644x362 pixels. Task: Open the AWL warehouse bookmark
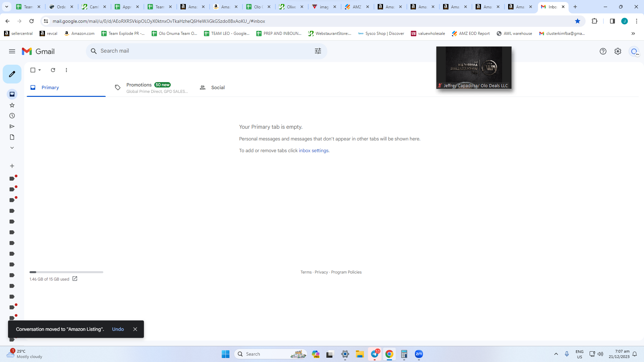(x=515, y=34)
